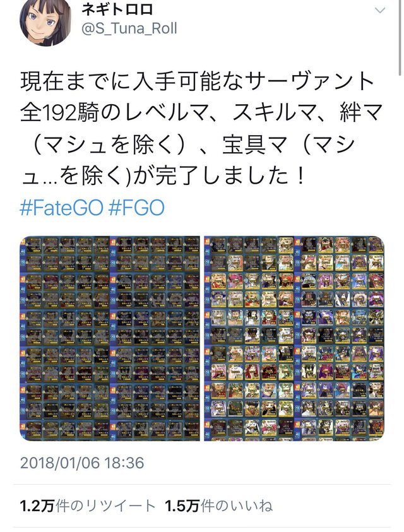
Task: View the 1.5万件のいいね list
Action: 218,506
